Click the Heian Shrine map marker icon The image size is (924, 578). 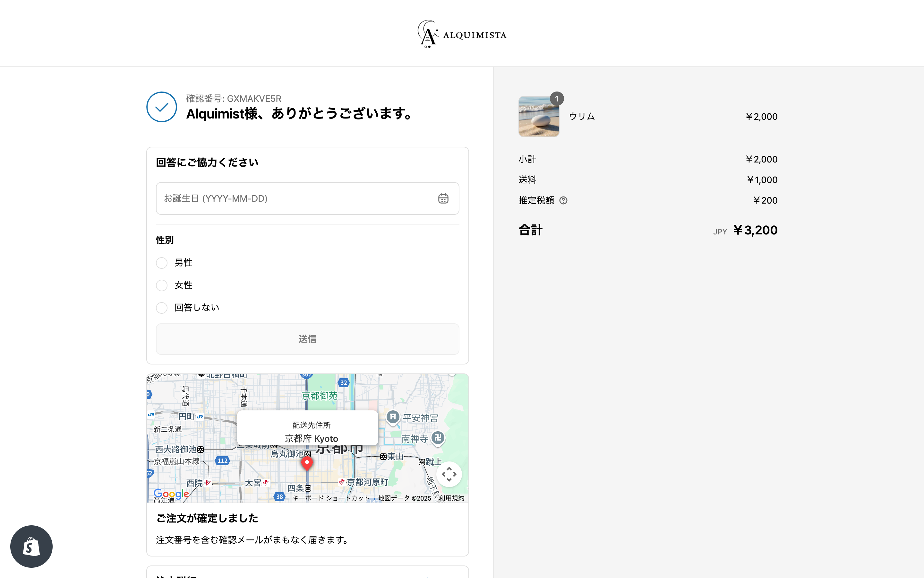coord(393,417)
